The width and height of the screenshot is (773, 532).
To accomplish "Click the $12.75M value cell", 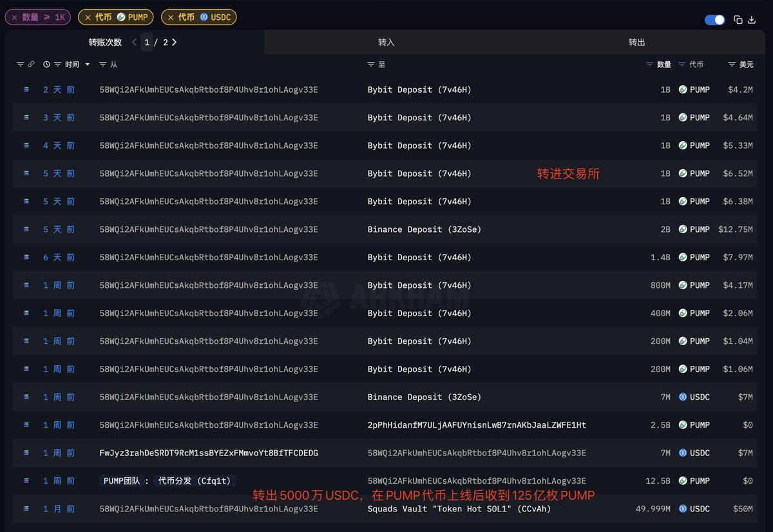I will pyautogui.click(x=736, y=229).
